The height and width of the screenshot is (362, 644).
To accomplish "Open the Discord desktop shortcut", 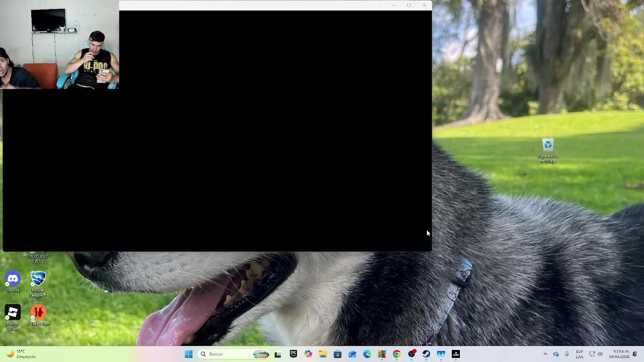I will [x=13, y=282].
